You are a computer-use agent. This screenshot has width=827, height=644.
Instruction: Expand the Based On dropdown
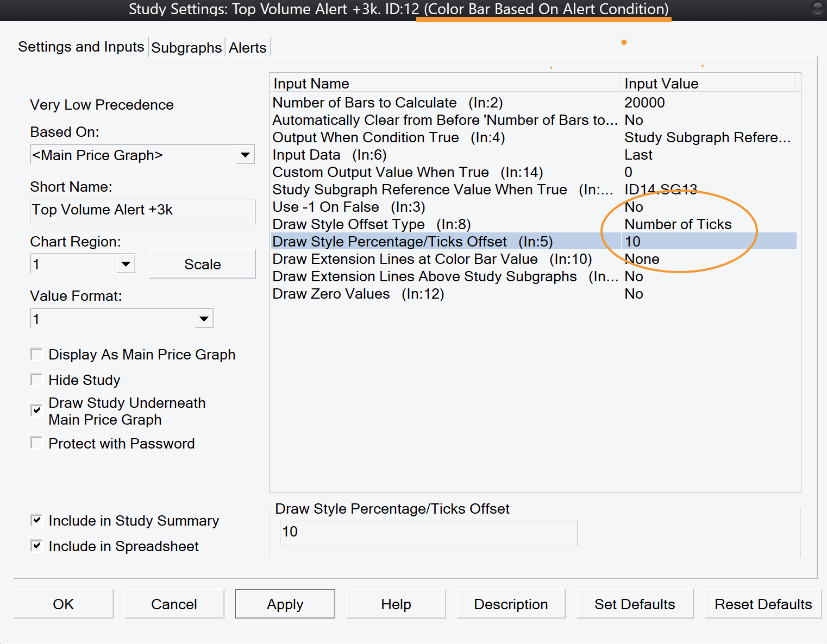pyautogui.click(x=245, y=155)
